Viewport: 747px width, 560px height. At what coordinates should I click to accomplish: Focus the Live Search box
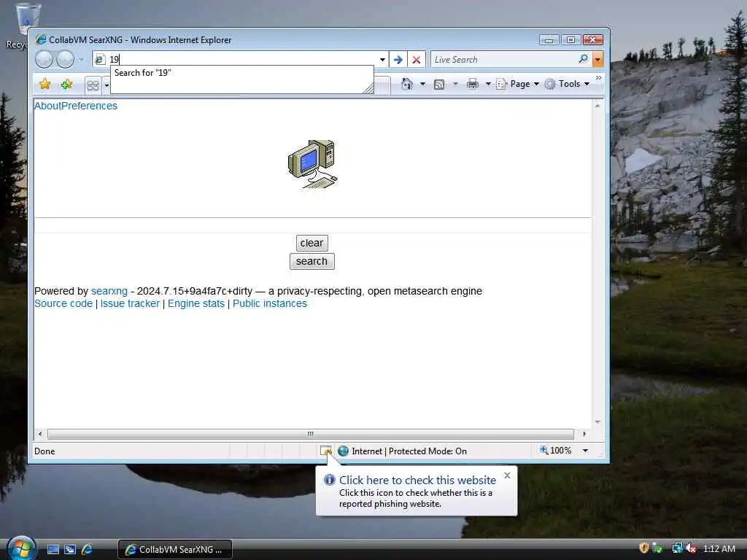(x=503, y=60)
